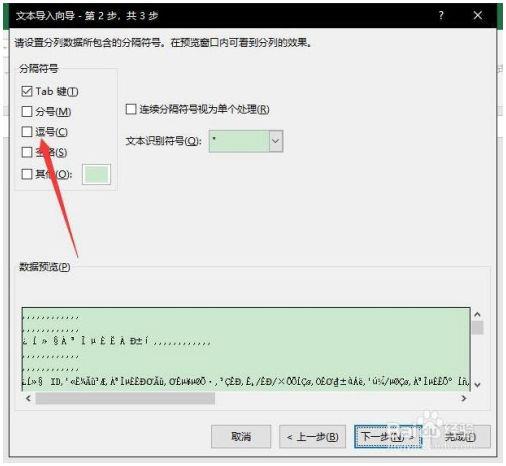This screenshot has width=506, height=466.
Task: Click the preview scroll up arrow
Action: point(477,314)
